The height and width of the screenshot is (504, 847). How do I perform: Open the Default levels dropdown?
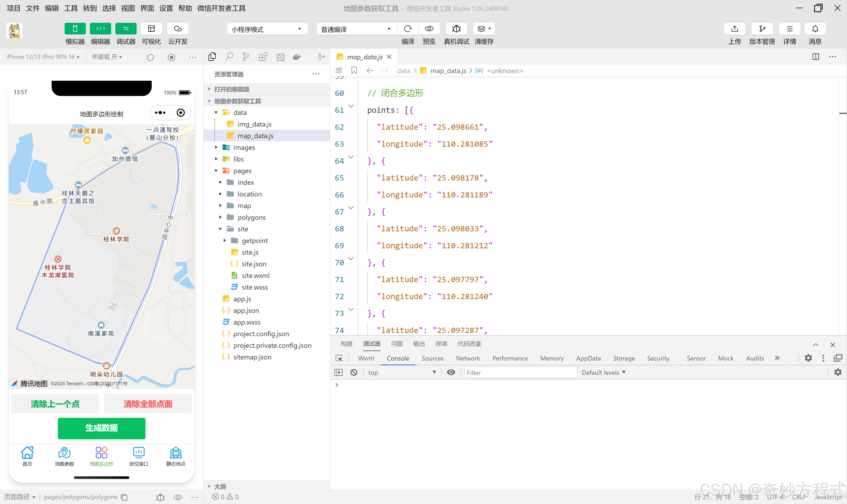[603, 372]
